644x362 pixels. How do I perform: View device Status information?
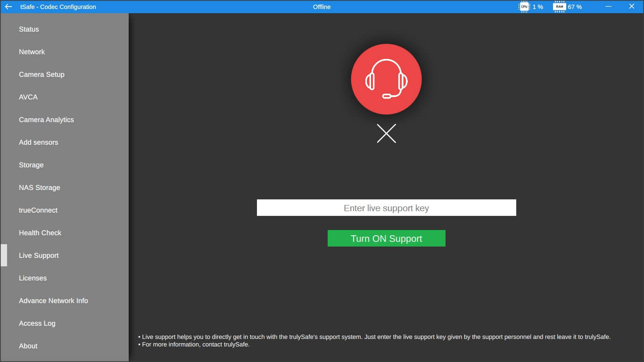pos(28,29)
